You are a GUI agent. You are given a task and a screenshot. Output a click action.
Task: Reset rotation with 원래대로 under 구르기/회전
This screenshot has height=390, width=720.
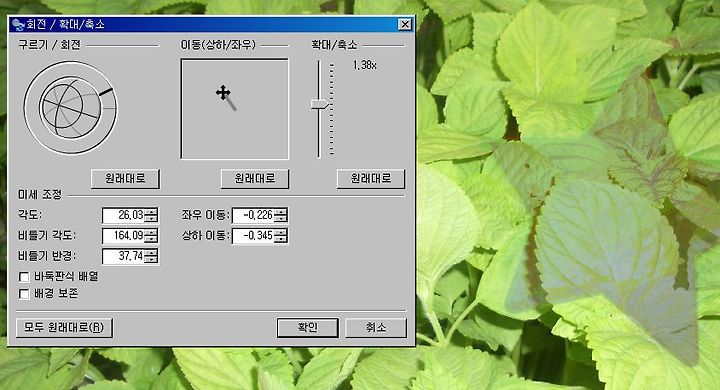125,179
